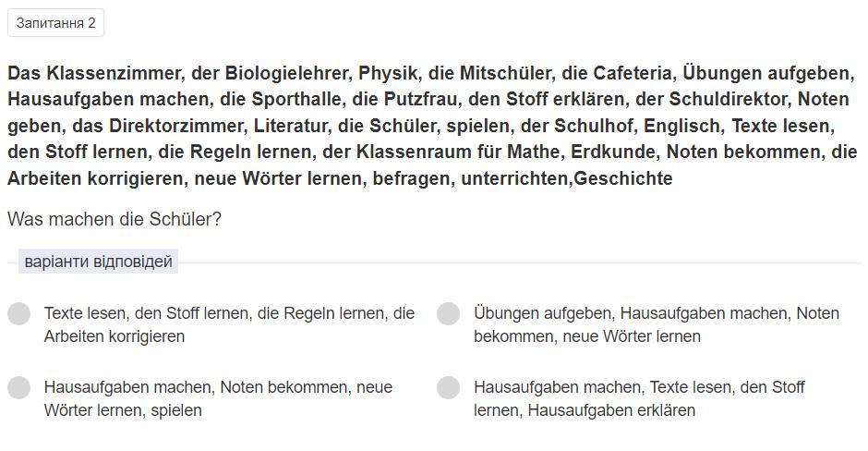Click the word 'Klassenzimmer' in bold text
Viewport: 868px width, 451px height.
pos(114,73)
